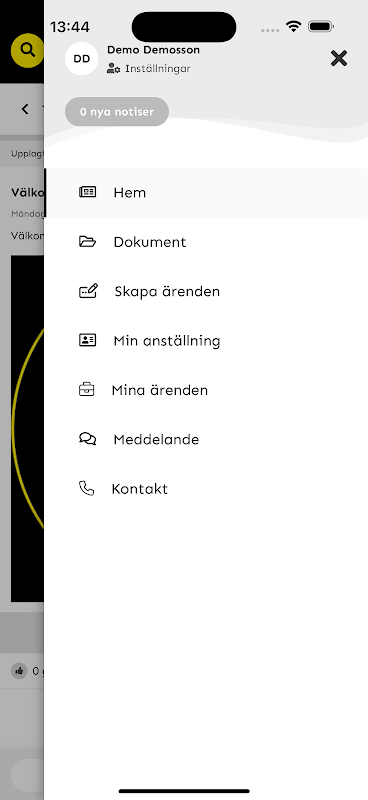Click the Demo Demosson name
Screen dimensions: 368x800
(x=153, y=50)
